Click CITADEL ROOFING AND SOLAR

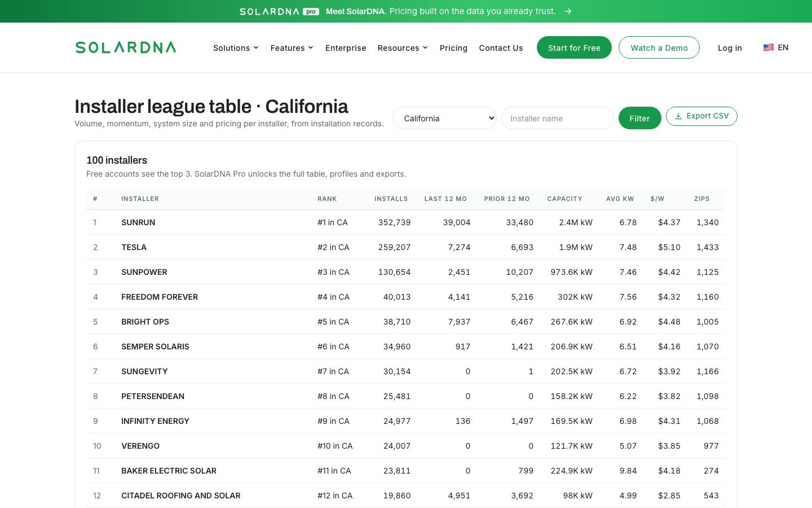pyautogui.click(x=181, y=496)
